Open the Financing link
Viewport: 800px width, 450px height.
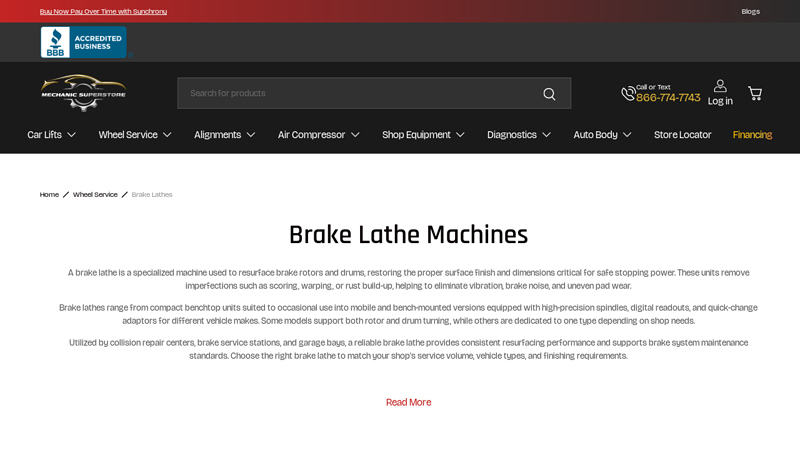[x=752, y=135]
